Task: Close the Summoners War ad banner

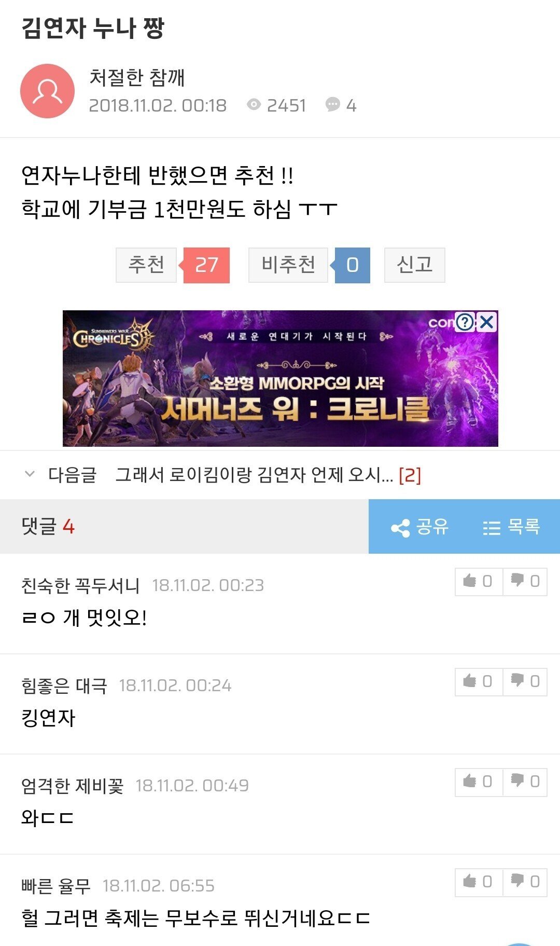Action: (487, 322)
